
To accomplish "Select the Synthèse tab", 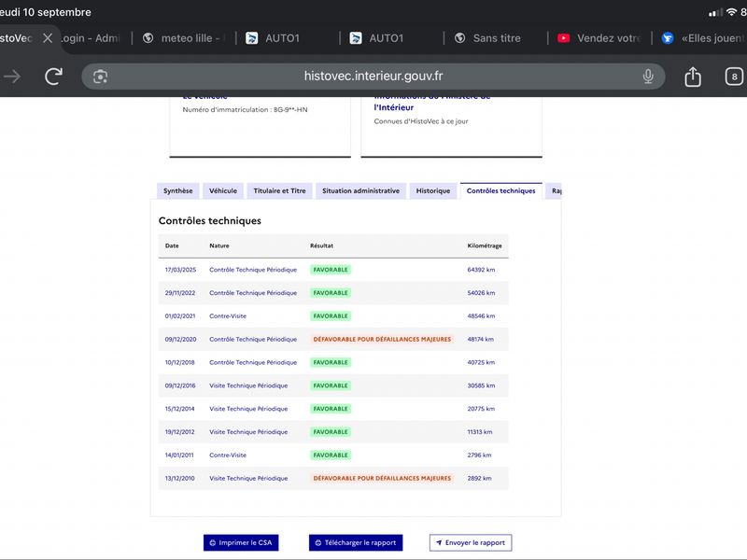I will point(177,191).
